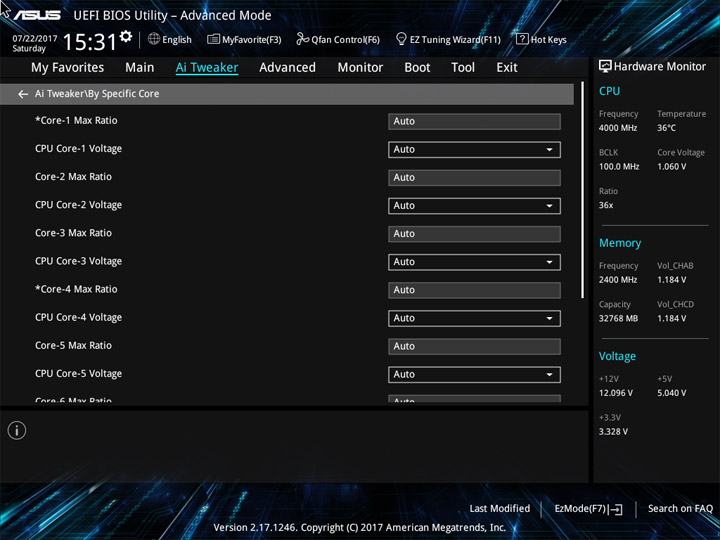The height and width of the screenshot is (540, 720).
Task: Open MyFavorite(F3) list icon
Action: click(213, 39)
